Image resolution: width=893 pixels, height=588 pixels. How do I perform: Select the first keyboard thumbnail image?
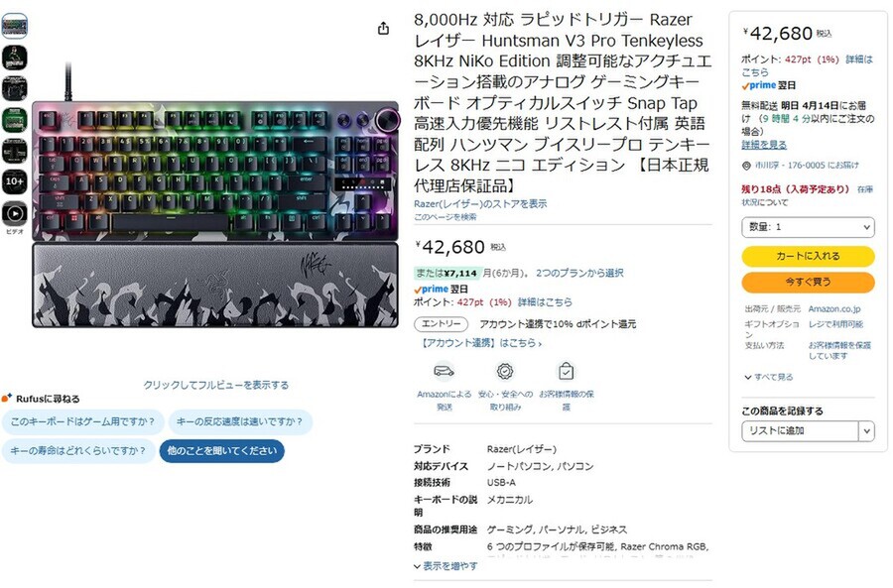point(14,26)
